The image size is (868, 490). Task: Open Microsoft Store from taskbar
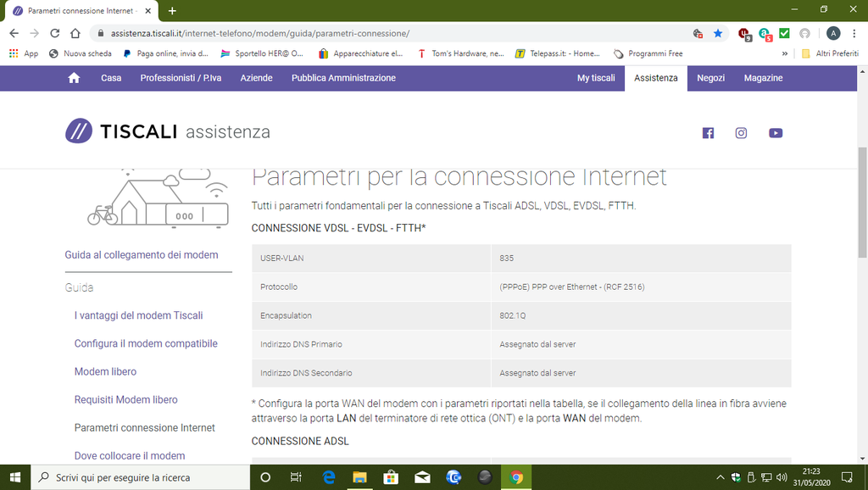coord(391,477)
